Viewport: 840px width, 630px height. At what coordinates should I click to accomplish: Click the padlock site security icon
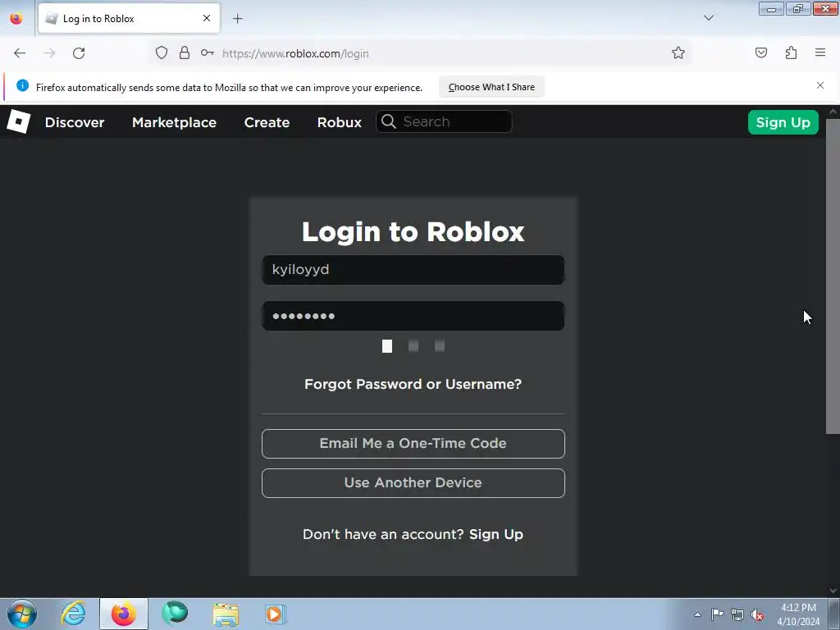(x=185, y=53)
